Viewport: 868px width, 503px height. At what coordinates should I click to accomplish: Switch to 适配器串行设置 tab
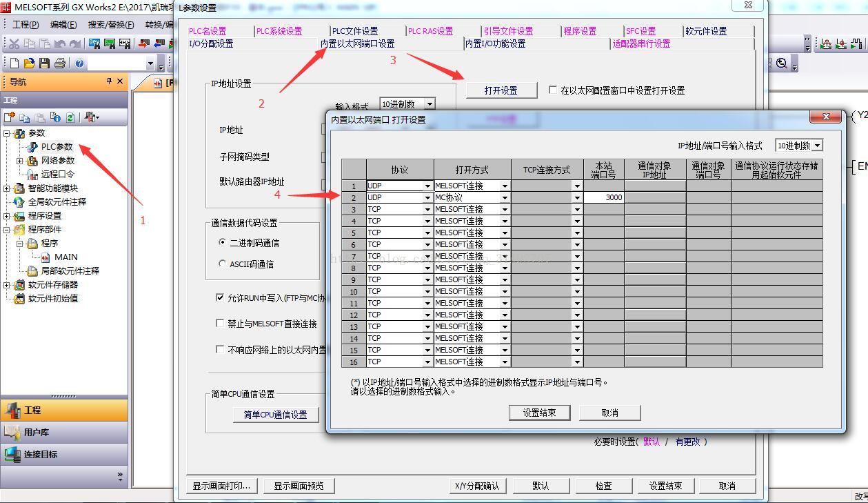click(641, 43)
